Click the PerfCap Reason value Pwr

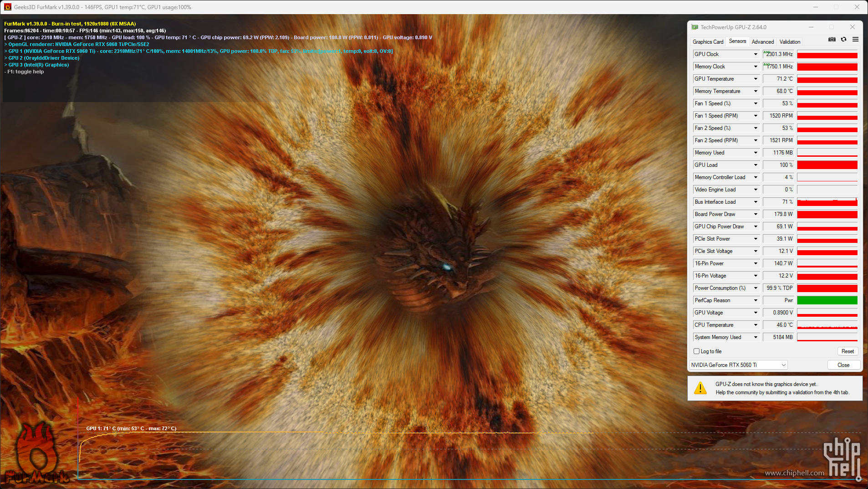coord(778,300)
